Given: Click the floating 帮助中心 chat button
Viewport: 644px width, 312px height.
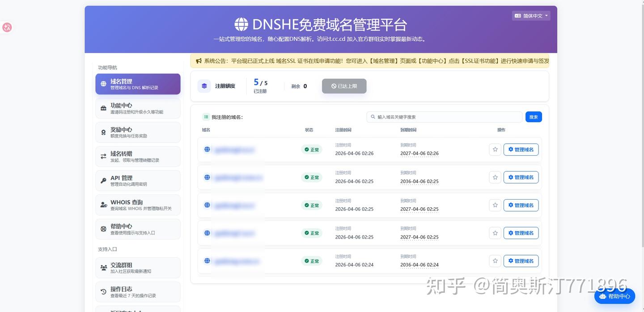Looking at the screenshot, I should [614, 296].
